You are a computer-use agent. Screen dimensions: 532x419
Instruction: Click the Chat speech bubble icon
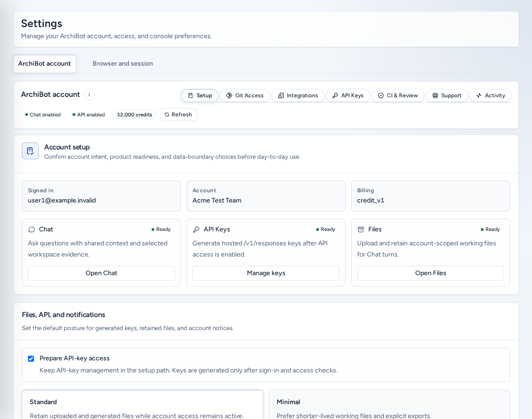[32, 230]
